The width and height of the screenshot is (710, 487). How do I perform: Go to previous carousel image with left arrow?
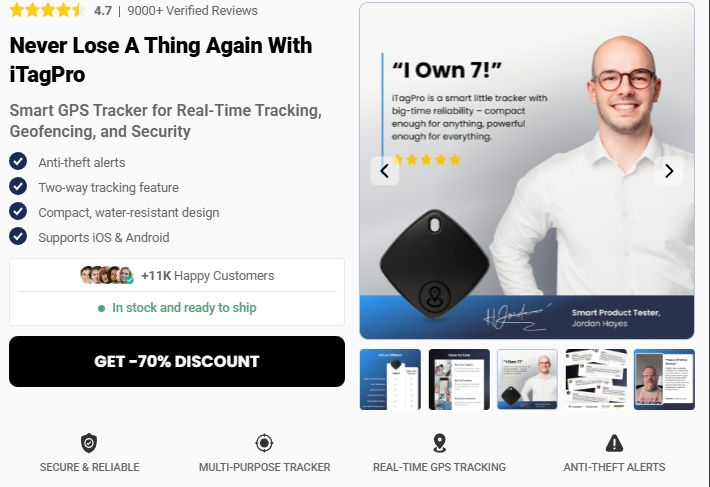click(x=385, y=171)
